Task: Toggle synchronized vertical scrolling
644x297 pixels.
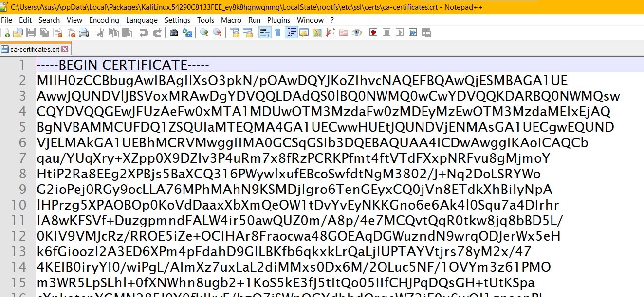Action: pos(235,33)
